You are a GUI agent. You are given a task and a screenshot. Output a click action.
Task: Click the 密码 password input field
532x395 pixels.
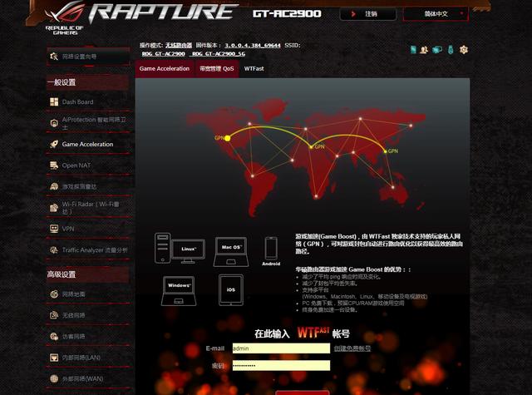click(x=281, y=365)
